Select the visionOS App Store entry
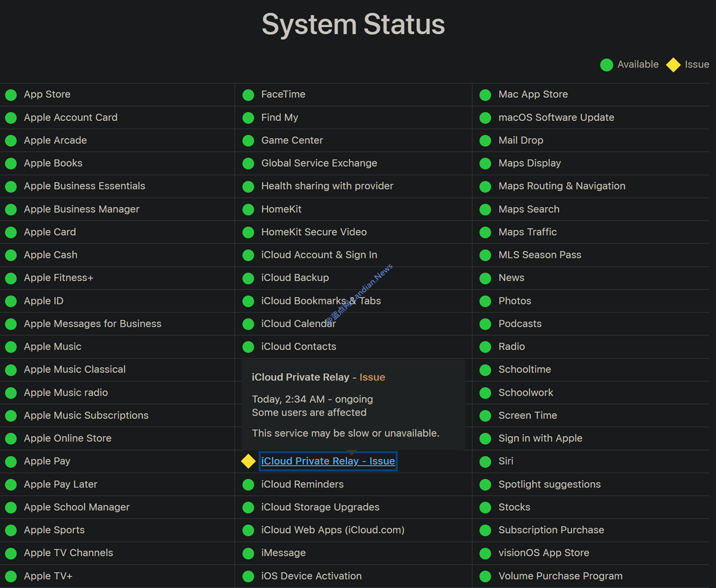716x588 pixels. click(x=544, y=553)
